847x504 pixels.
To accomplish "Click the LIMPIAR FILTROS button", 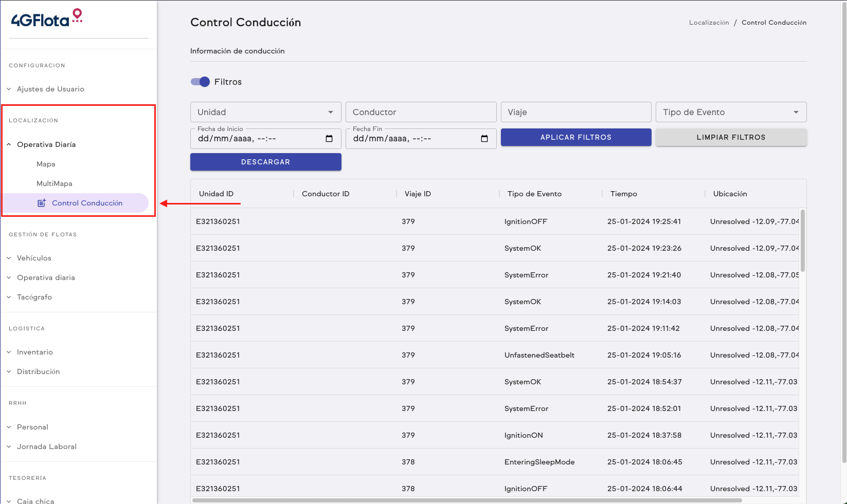I will pyautogui.click(x=730, y=137).
